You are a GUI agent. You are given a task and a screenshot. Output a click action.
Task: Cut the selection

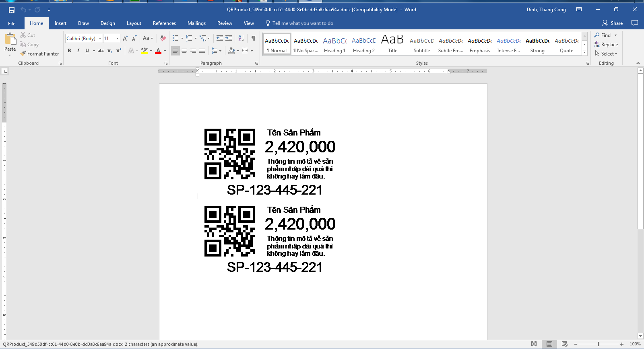(x=28, y=35)
